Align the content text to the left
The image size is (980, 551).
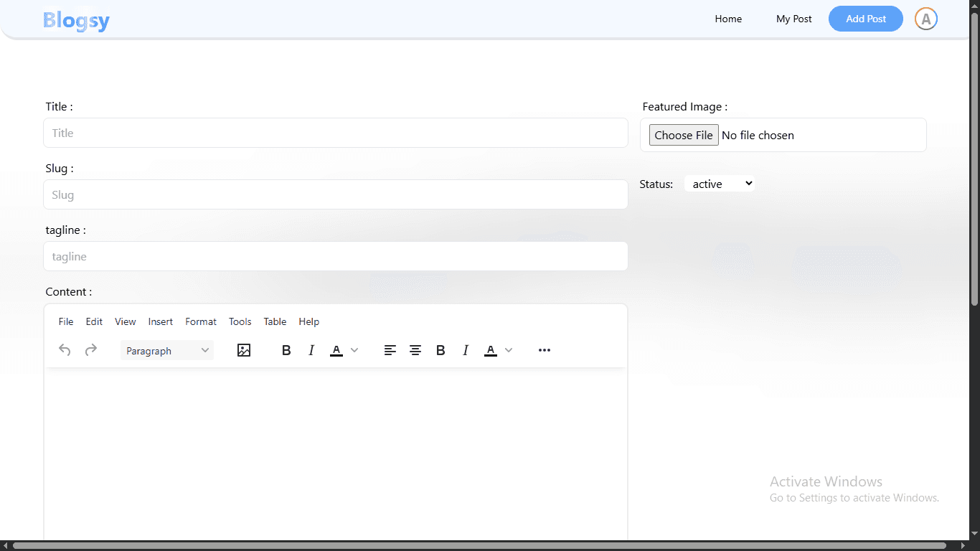[x=390, y=350]
